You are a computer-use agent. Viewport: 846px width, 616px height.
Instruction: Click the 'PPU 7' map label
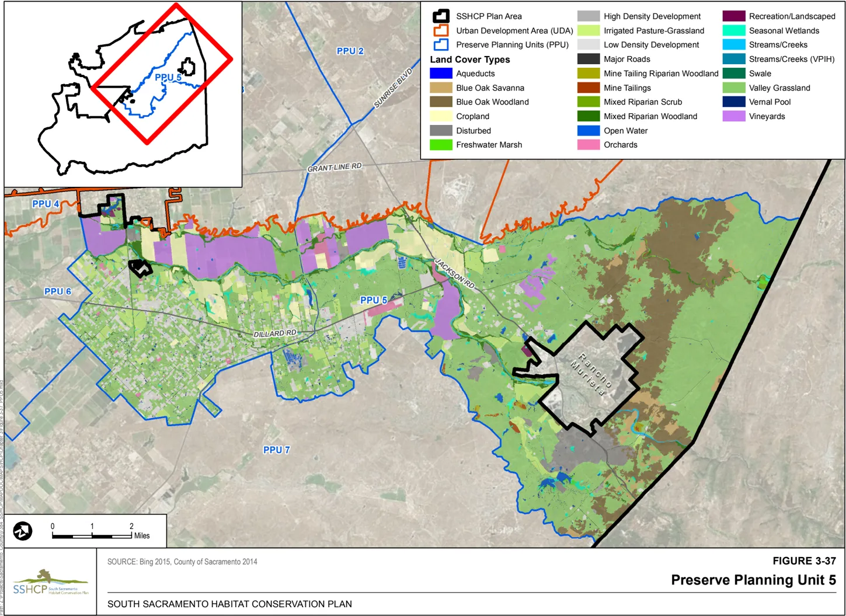click(x=276, y=450)
